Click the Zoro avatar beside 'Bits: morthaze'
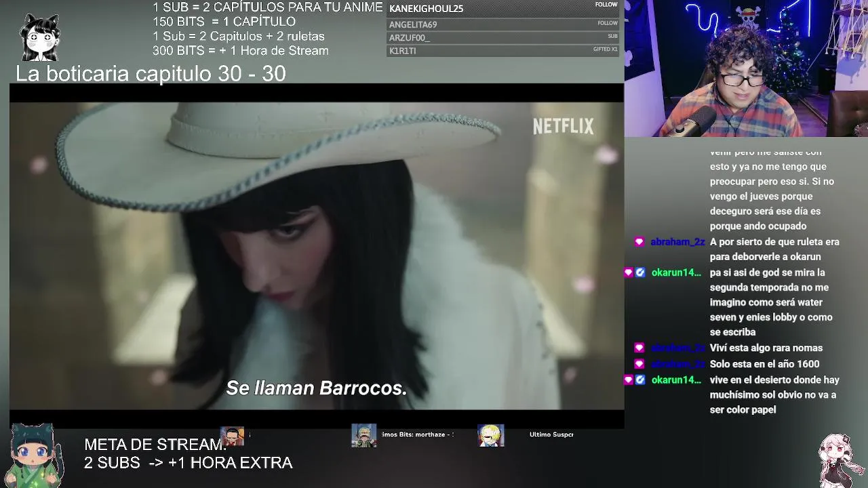 [x=363, y=435]
